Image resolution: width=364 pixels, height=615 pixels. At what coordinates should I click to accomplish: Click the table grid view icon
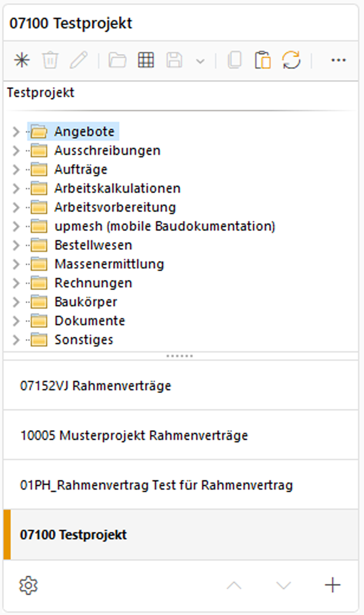(x=146, y=60)
